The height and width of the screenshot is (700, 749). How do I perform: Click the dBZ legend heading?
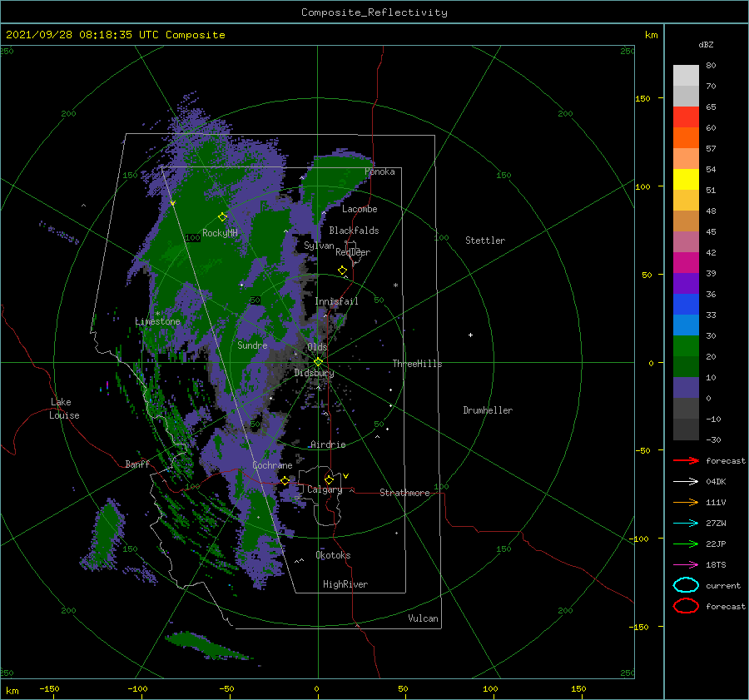point(706,44)
